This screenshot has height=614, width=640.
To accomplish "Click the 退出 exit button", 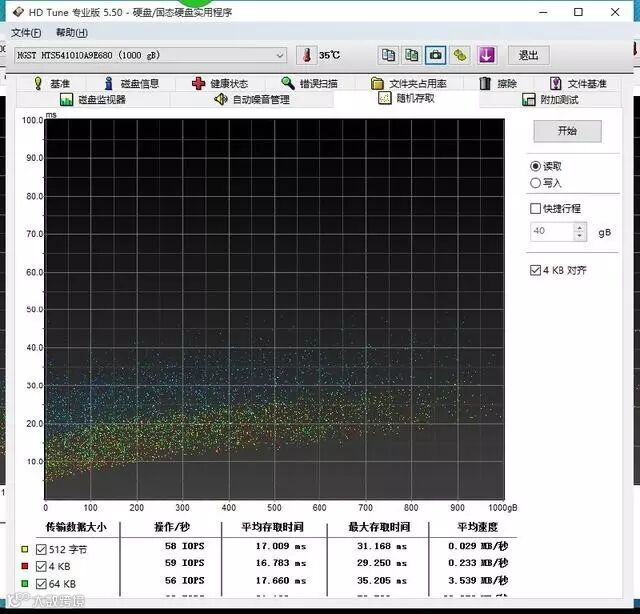I will (529, 55).
